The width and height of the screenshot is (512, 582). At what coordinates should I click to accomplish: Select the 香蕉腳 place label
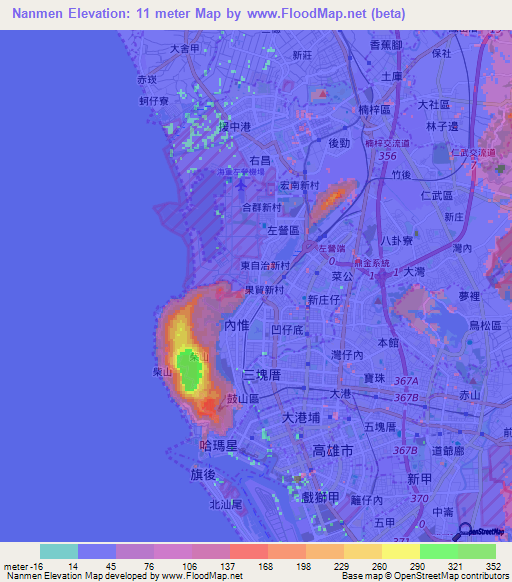(386, 45)
